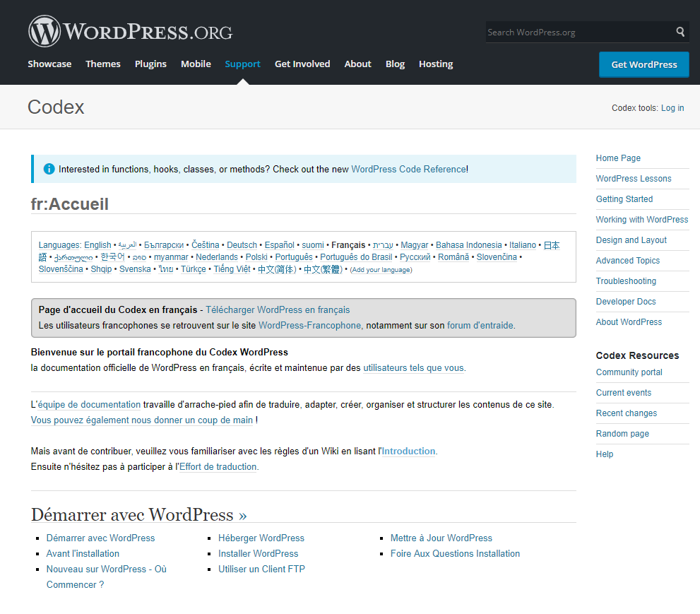This screenshot has height=614, width=700.
Task: Open Mettre à Jour WordPress link
Action: (441, 538)
